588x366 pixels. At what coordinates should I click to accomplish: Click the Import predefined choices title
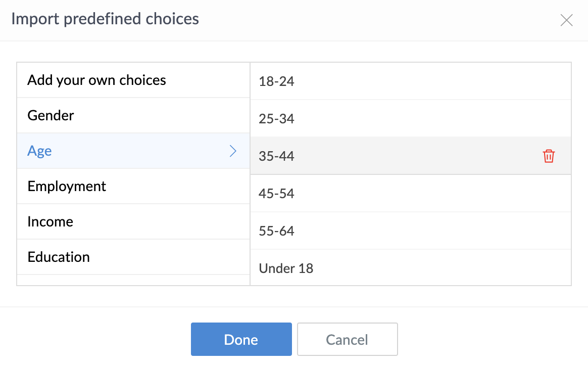tap(105, 19)
